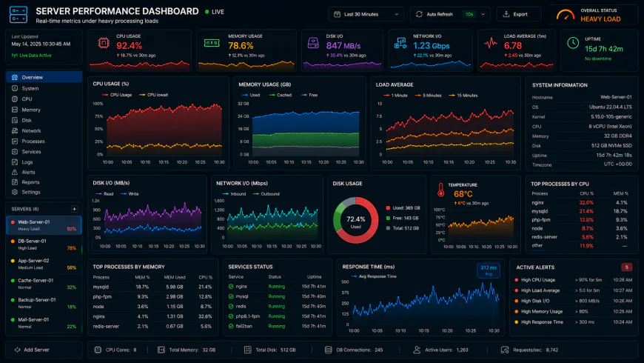Screen dimensions: 644x363
Task: Toggle the 5 Minutes load legend
Action: 428,96
